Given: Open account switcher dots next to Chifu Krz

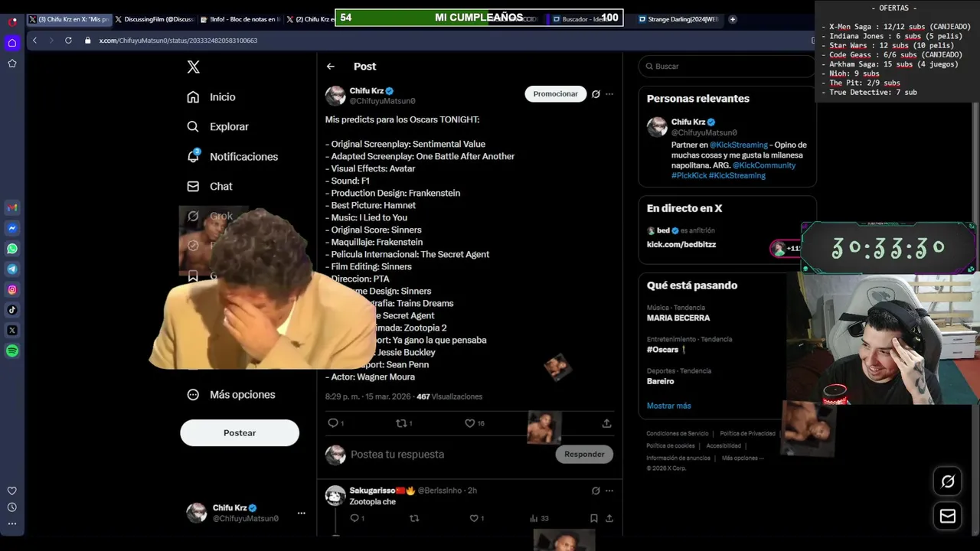Looking at the screenshot, I should (x=301, y=514).
